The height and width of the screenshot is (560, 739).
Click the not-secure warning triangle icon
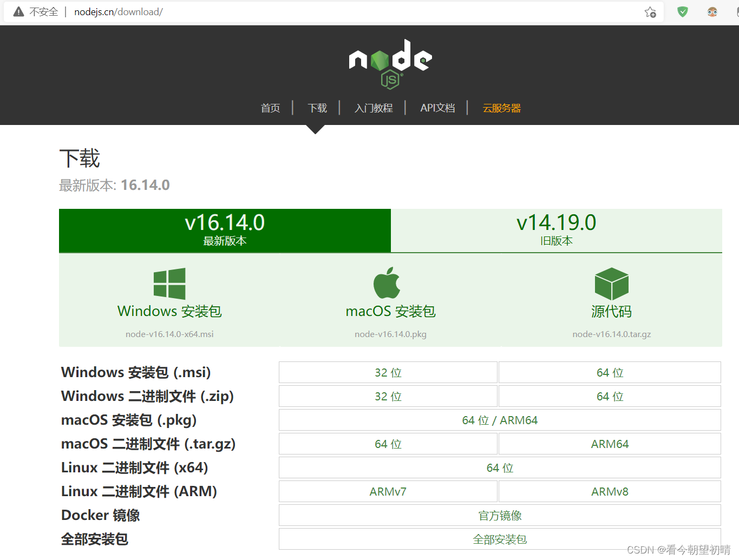[19, 12]
